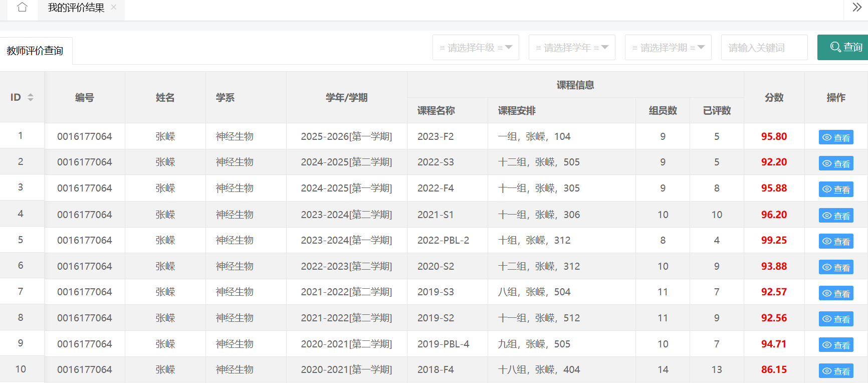This screenshot has width=868, height=383.
Task: Select score 95.88 in row 3
Action: coord(774,188)
